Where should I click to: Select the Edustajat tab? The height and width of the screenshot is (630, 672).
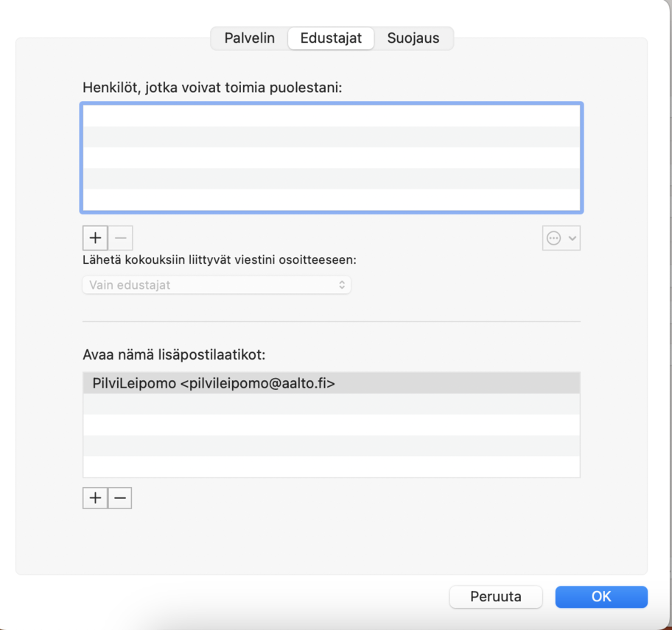click(331, 38)
